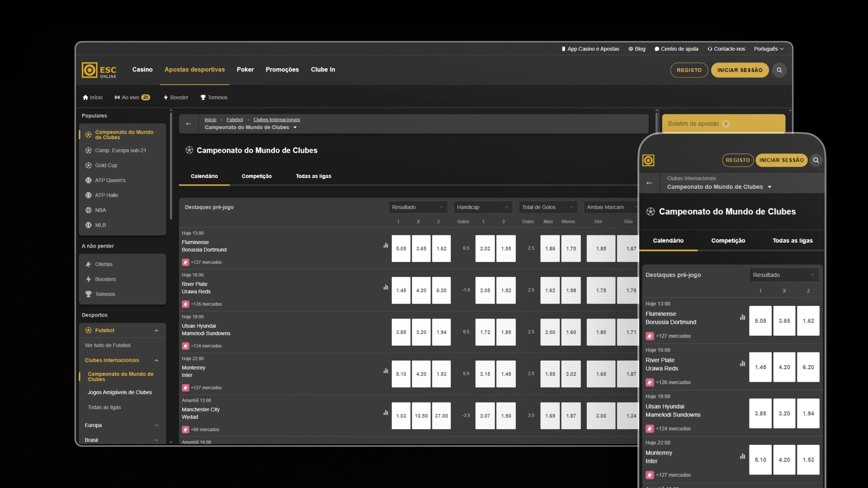Screen dimensions: 868x488
Task: Expand the Europa group in sidebar
Action: [156, 425]
